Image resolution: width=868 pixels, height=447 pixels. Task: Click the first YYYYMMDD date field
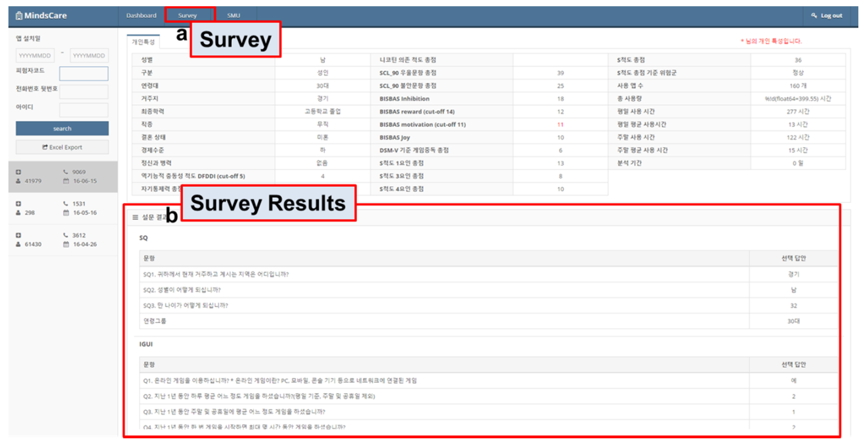35,56
